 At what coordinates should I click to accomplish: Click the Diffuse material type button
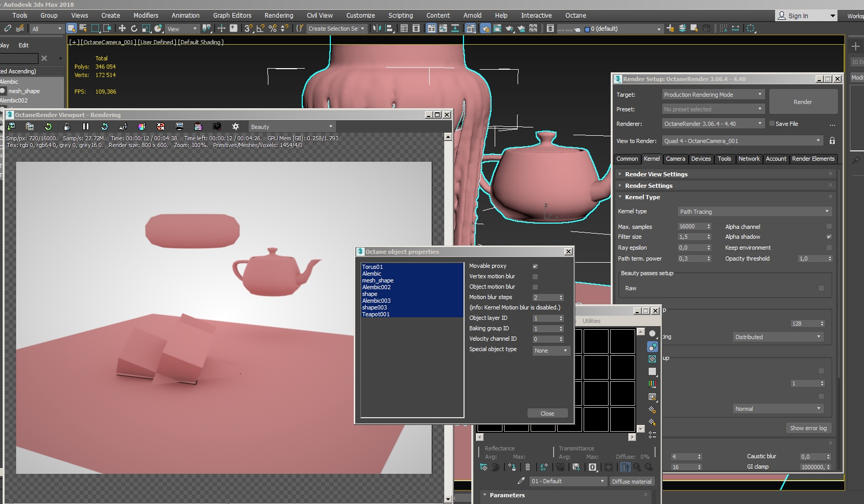click(x=631, y=482)
